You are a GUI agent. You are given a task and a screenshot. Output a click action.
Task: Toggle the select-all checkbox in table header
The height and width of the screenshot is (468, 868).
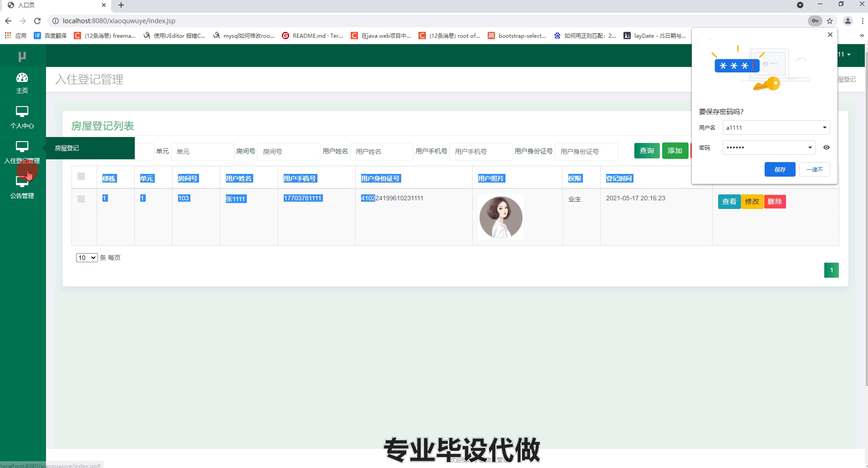click(81, 176)
